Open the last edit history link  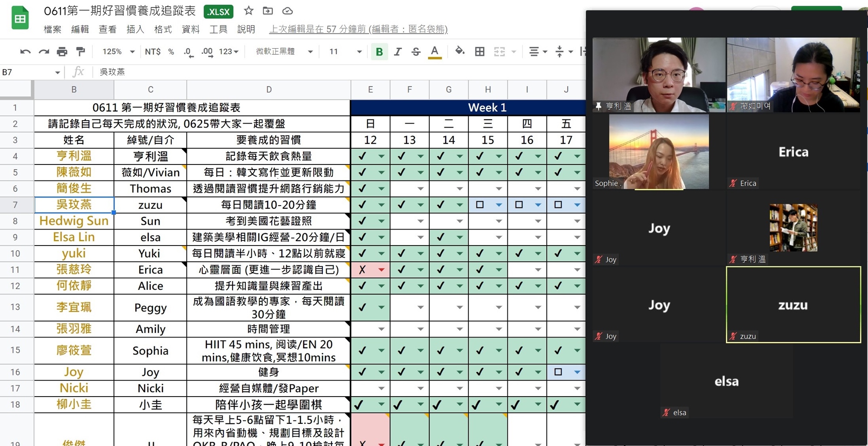tap(358, 29)
